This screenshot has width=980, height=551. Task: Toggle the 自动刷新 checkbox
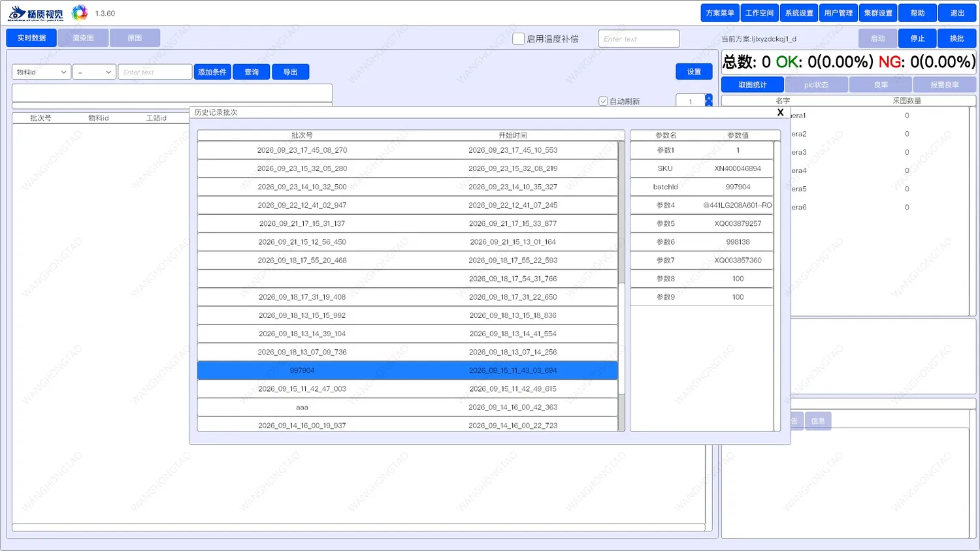click(603, 101)
